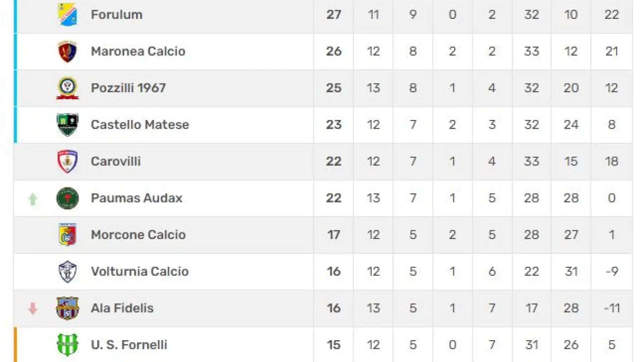Open the Castello Matese team page
644x362 pixels.
coord(140,125)
